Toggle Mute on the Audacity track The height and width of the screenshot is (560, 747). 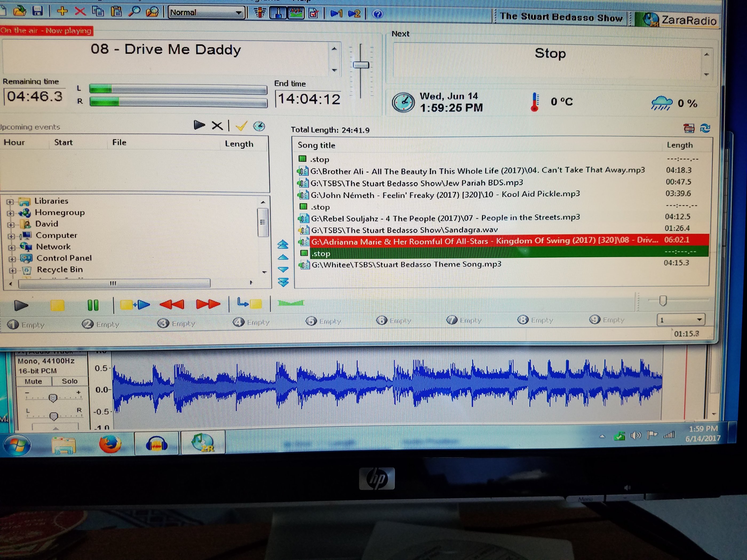(x=33, y=381)
